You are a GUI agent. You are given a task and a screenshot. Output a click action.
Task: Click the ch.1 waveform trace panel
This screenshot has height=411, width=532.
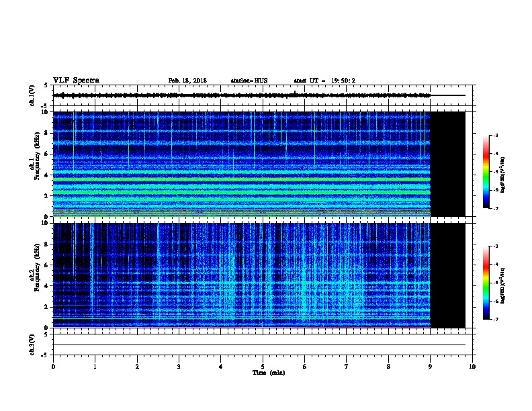263,95
